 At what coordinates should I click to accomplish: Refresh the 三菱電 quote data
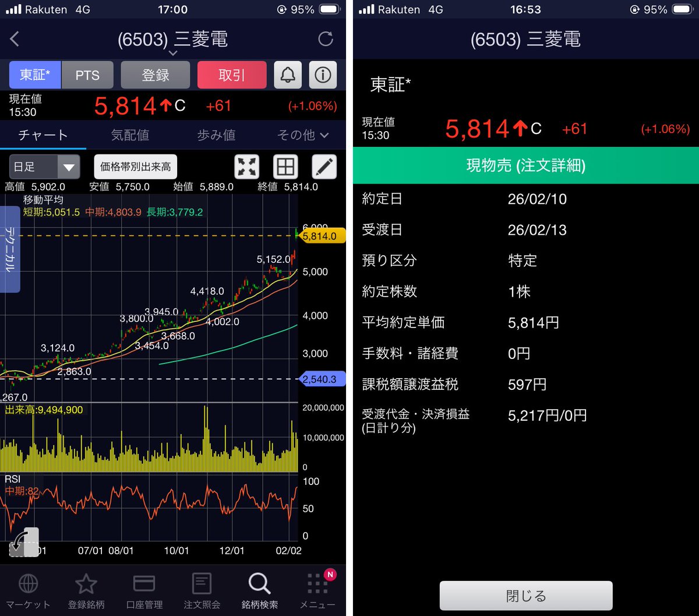click(326, 39)
